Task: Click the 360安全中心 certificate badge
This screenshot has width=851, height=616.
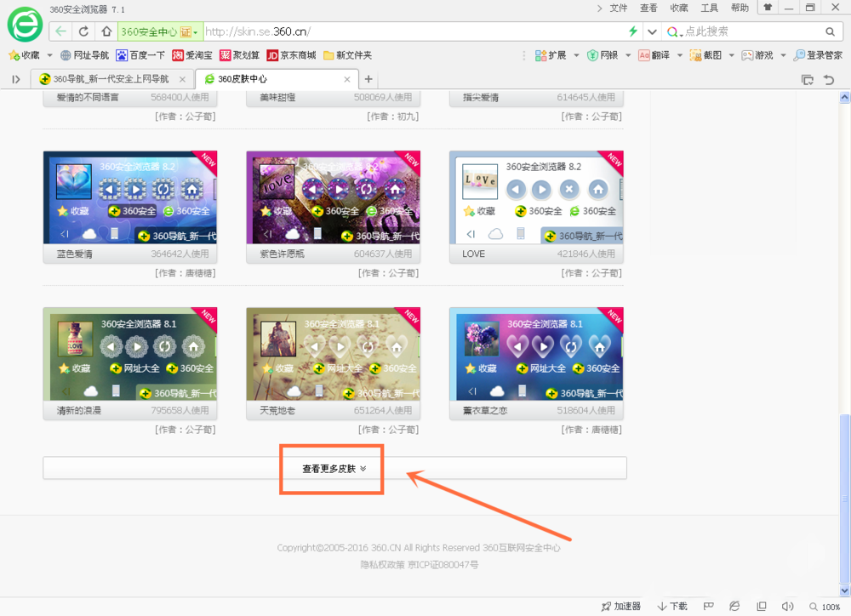Action: [x=161, y=31]
